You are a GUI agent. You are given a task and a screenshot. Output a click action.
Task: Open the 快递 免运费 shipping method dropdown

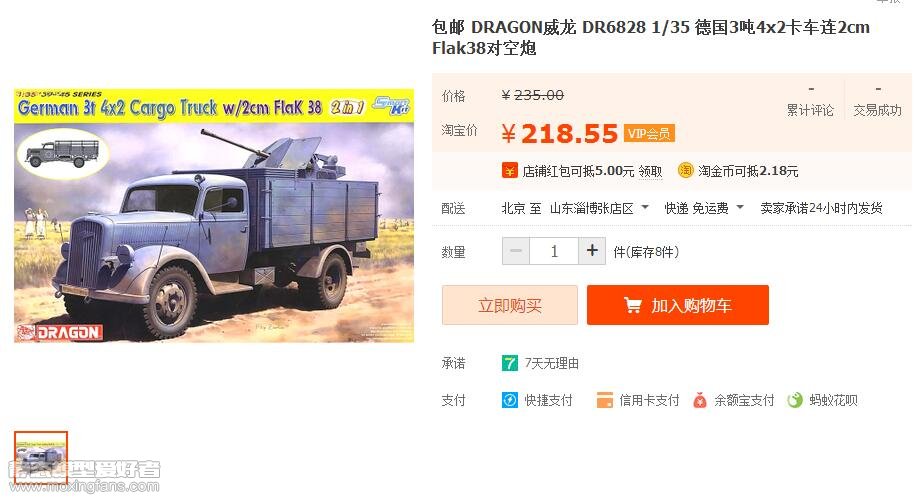704,208
